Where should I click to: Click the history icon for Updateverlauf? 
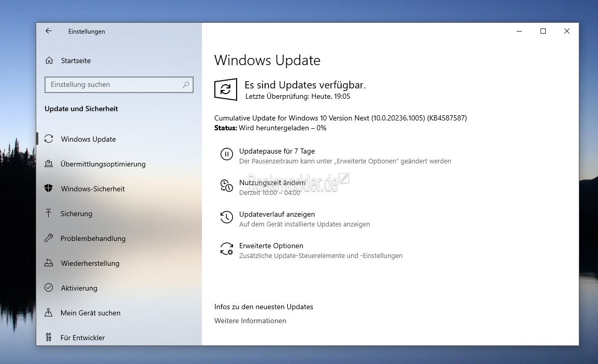point(227,217)
